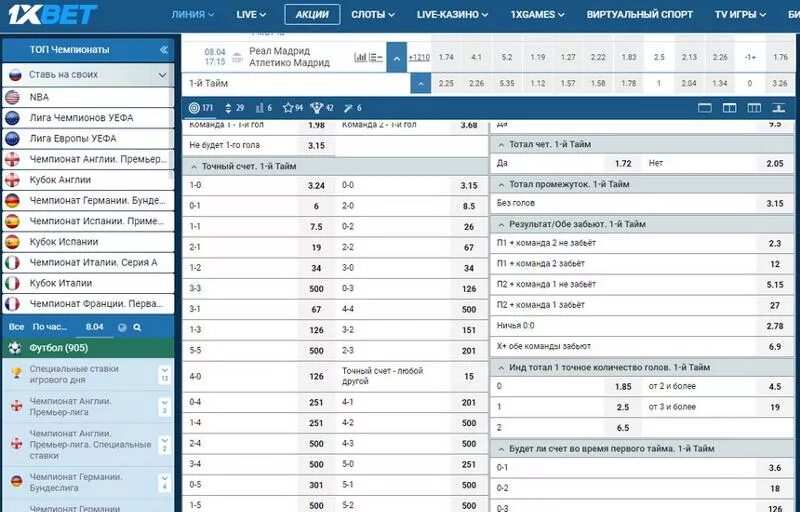Open the СЛОТЫ menu

click(373, 15)
